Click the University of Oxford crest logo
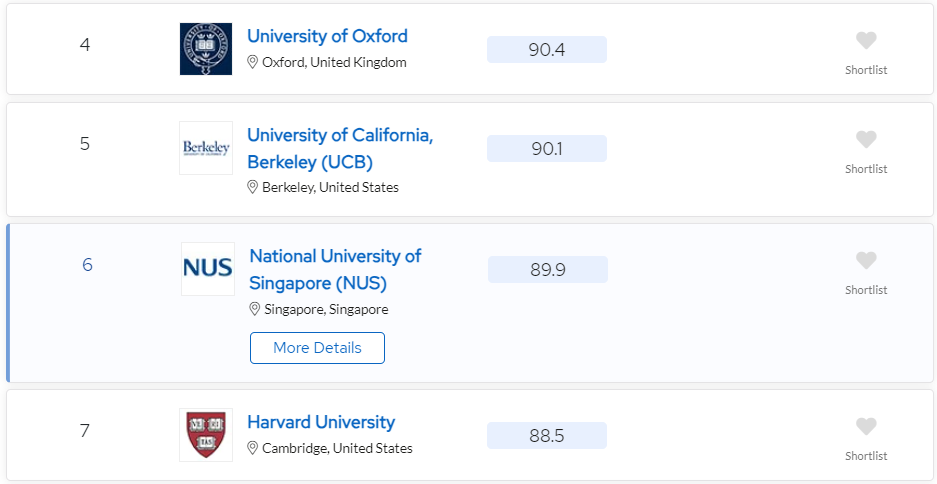 click(206, 49)
